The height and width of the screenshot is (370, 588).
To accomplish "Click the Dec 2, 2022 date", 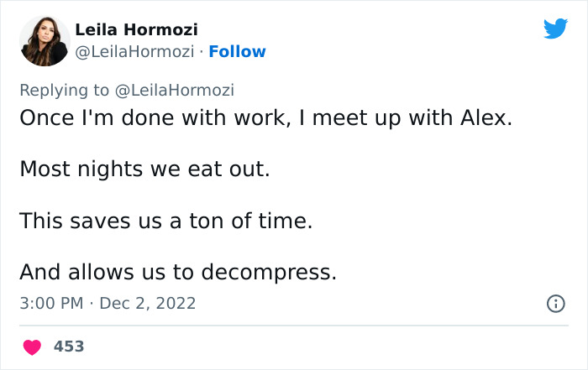I will click(x=147, y=303).
